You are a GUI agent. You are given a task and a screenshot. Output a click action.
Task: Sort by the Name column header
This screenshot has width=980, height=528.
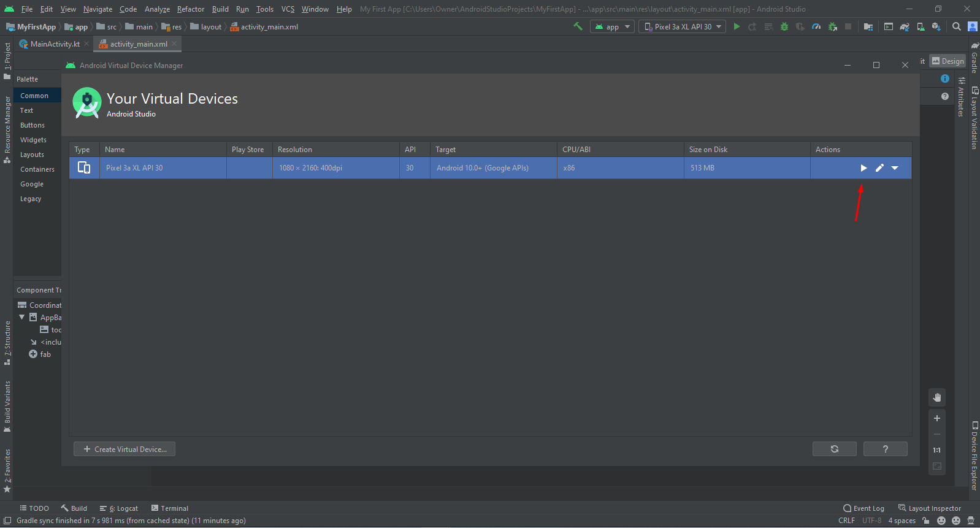point(163,150)
